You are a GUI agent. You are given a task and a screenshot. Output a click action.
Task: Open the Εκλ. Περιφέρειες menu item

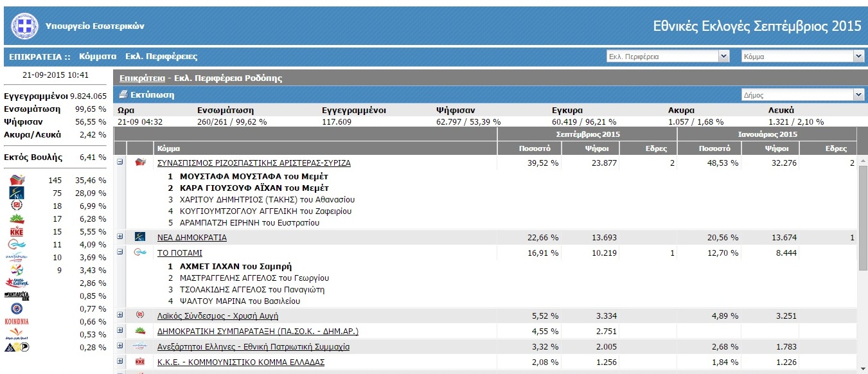pyautogui.click(x=161, y=57)
